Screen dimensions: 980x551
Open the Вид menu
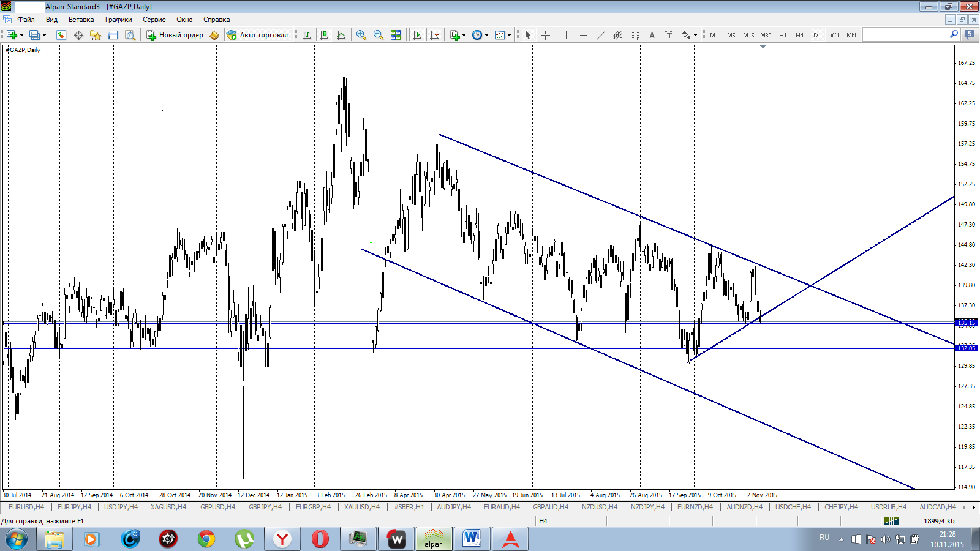click(51, 20)
